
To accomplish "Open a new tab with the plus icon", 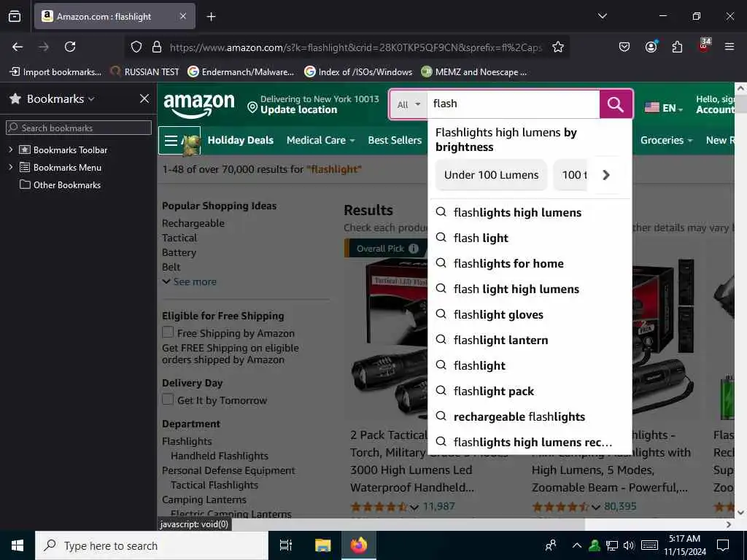I will point(211,17).
